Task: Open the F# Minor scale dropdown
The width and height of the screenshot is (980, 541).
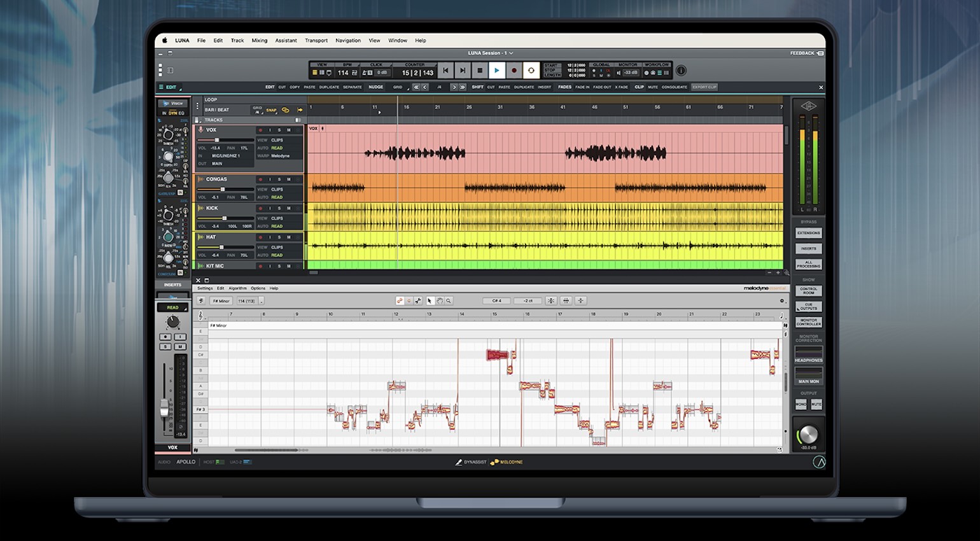Action: coord(221,301)
